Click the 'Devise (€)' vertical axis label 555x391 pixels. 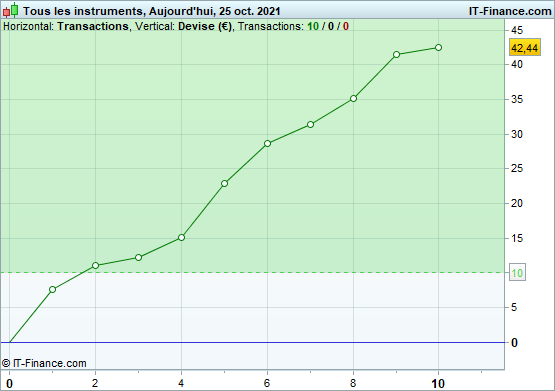205,27
